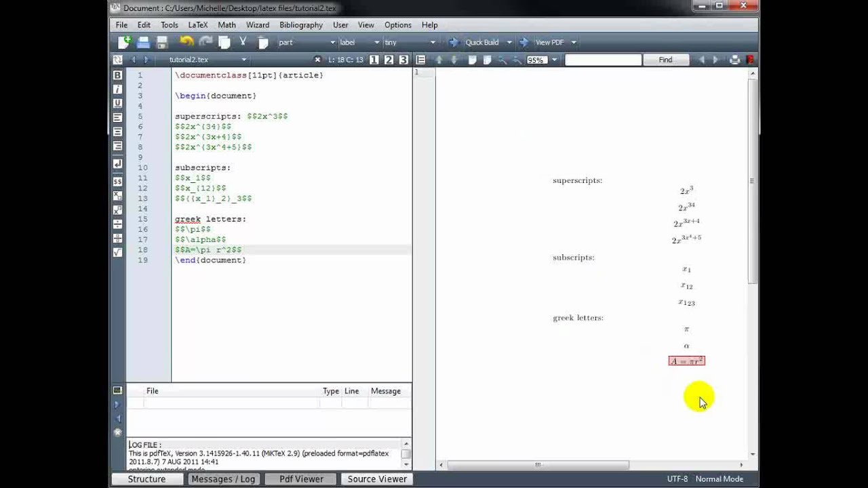Insert subscript from side toolbar

pyautogui.click(x=117, y=196)
